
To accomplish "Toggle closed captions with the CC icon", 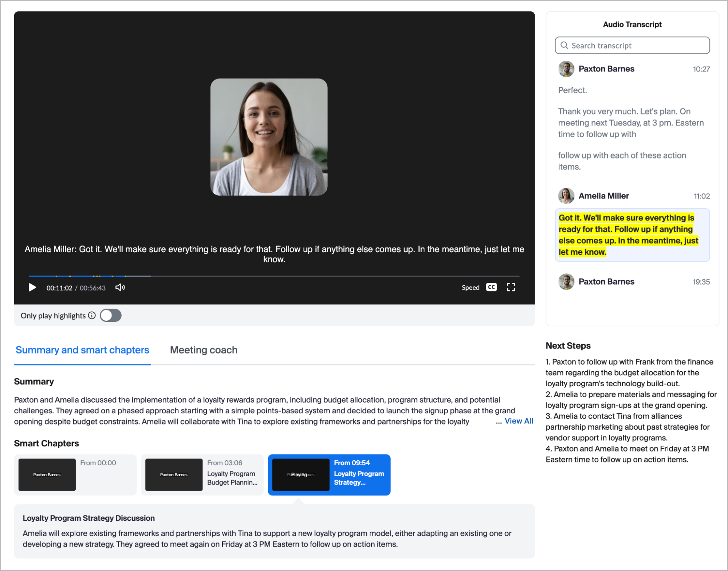I will [x=491, y=287].
